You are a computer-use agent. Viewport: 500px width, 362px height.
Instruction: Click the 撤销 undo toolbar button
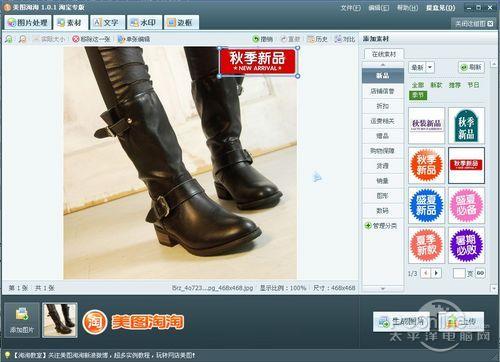(263, 39)
